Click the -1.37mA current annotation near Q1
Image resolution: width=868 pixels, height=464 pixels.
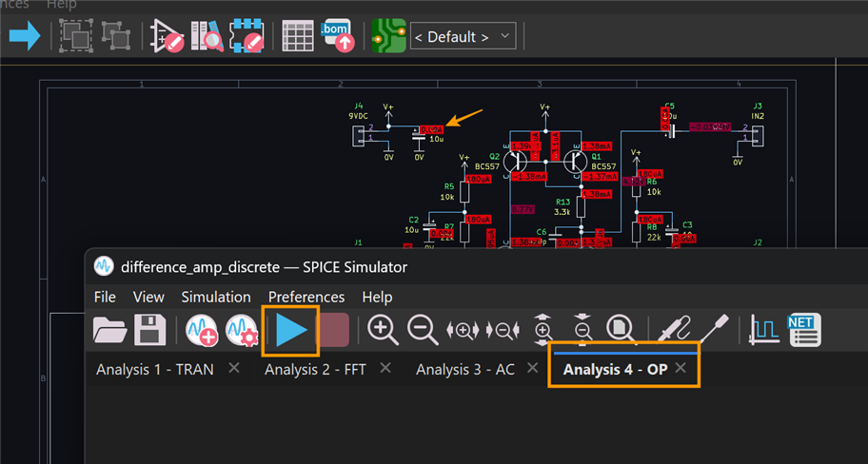pyautogui.click(x=600, y=177)
